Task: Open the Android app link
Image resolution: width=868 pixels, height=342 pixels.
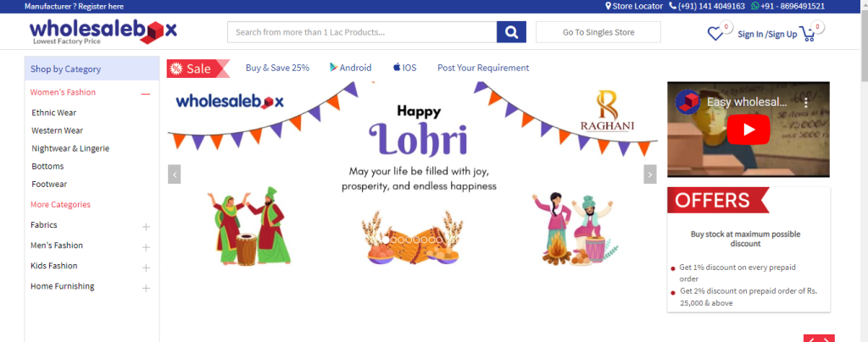Action: tap(350, 68)
